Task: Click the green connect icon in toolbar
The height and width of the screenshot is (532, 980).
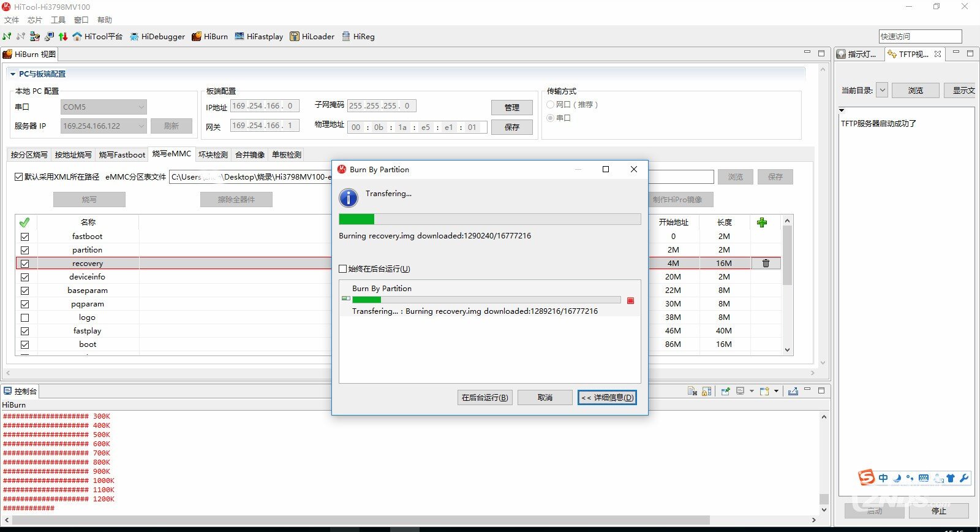Action: (x=7, y=36)
